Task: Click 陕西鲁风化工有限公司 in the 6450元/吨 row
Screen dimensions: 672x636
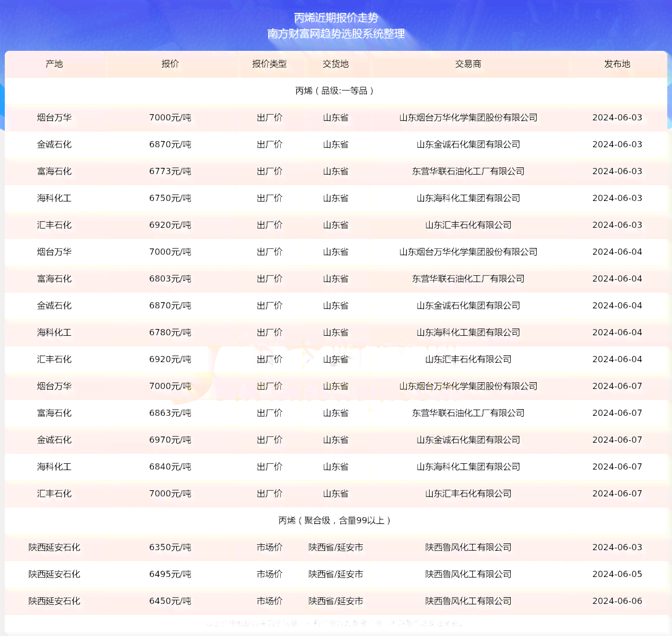Action: pyautogui.click(x=468, y=601)
